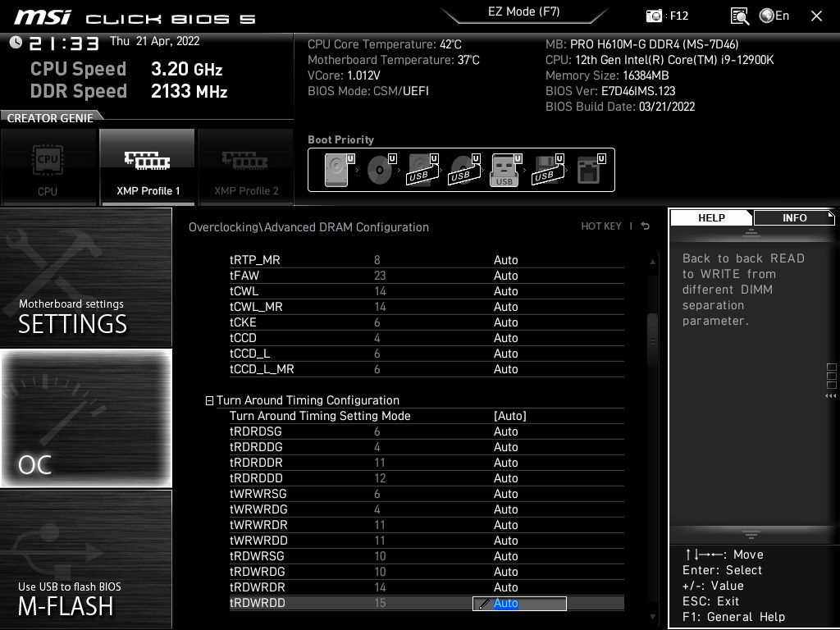Select the tWRWRDR row
The height and width of the screenshot is (630, 840).
[x=427, y=524]
